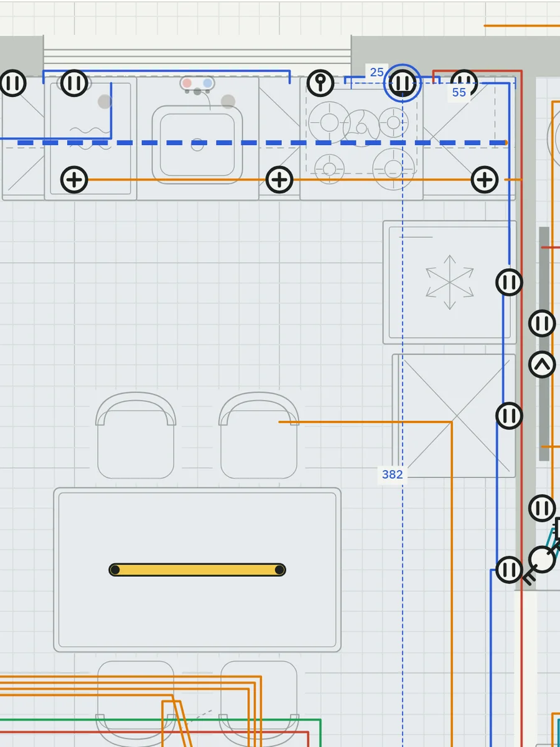Select the refrigerator with the snowflake symbol
This screenshot has width=560, height=747.
tap(449, 282)
